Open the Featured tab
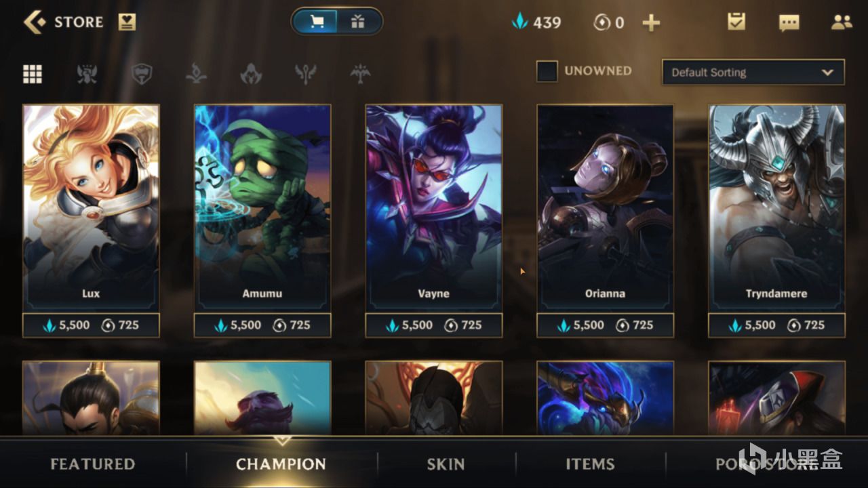Image resolution: width=868 pixels, height=488 pixels. point(93,464)
